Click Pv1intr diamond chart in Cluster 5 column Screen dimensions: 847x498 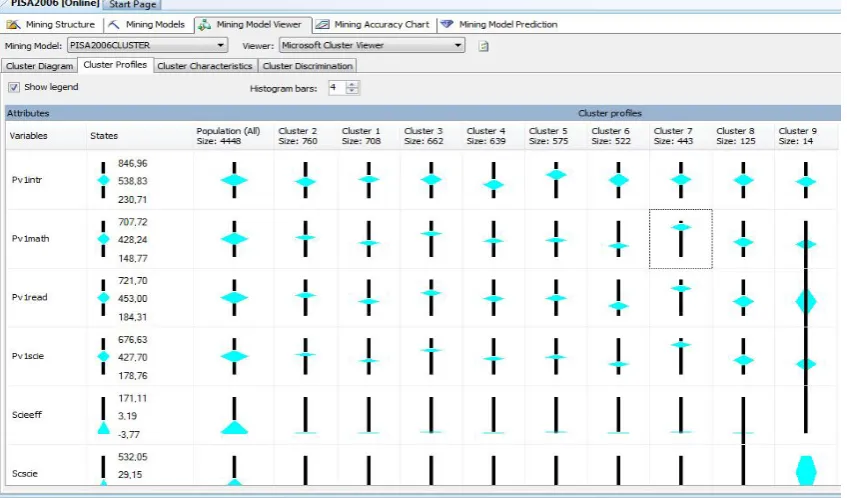click(556, 179)
